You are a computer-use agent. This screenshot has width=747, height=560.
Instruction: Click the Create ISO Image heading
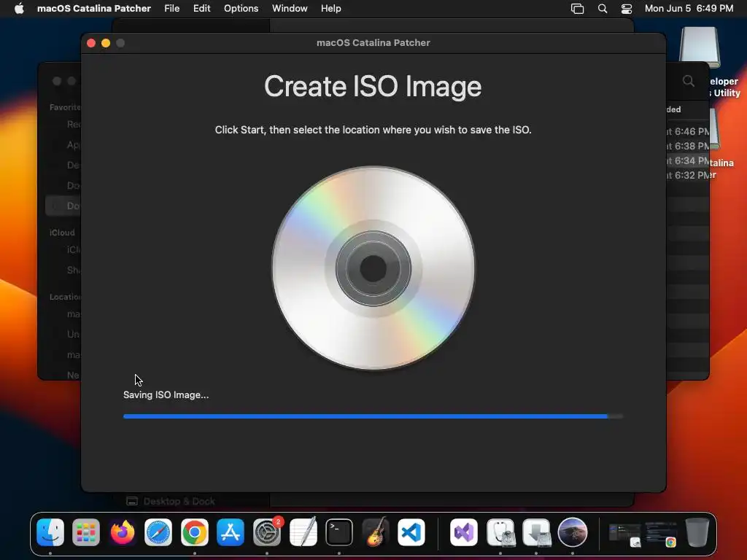[373, 87]
